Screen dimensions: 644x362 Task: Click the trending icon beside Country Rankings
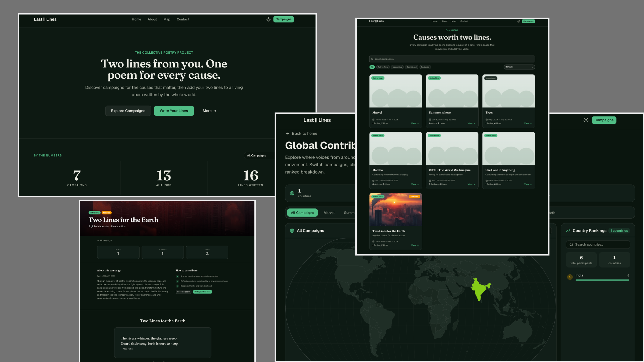pyautogui.click(x=568, y=231)
